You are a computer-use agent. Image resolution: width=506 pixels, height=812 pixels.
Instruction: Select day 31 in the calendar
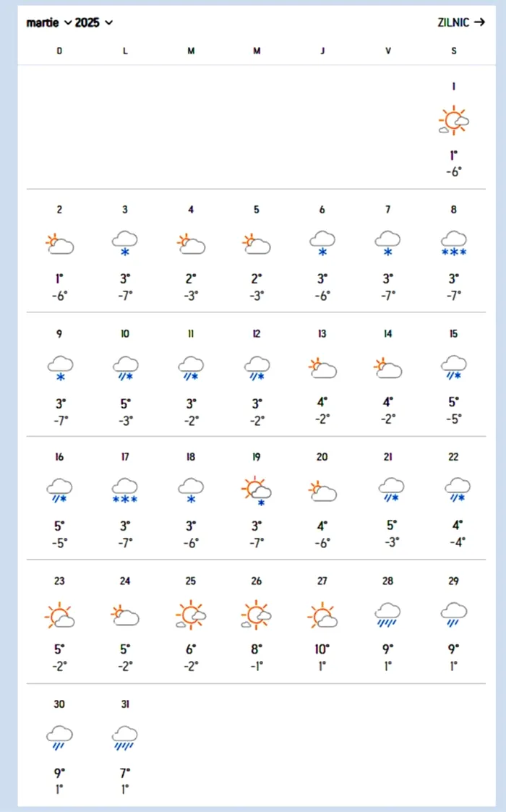click(x=125, y=704)
